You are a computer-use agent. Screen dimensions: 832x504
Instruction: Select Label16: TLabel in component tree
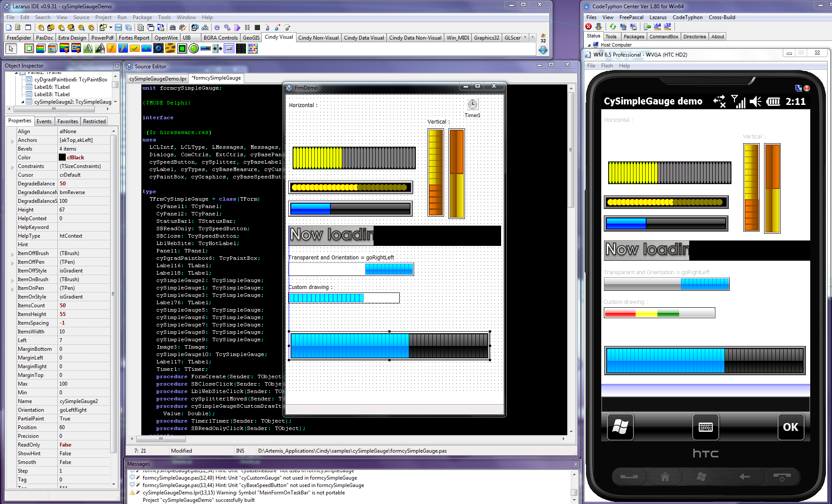52,87
